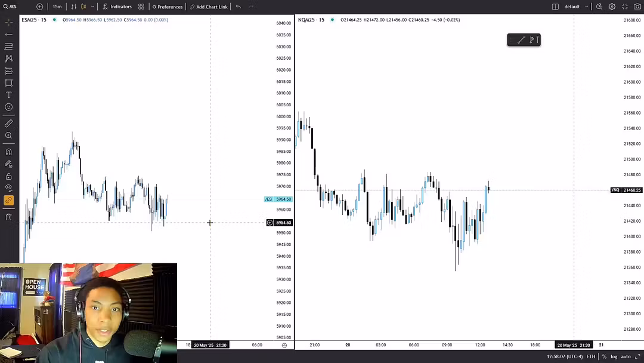
Task: Click Add Chart Link
Action: coord(209,7)
